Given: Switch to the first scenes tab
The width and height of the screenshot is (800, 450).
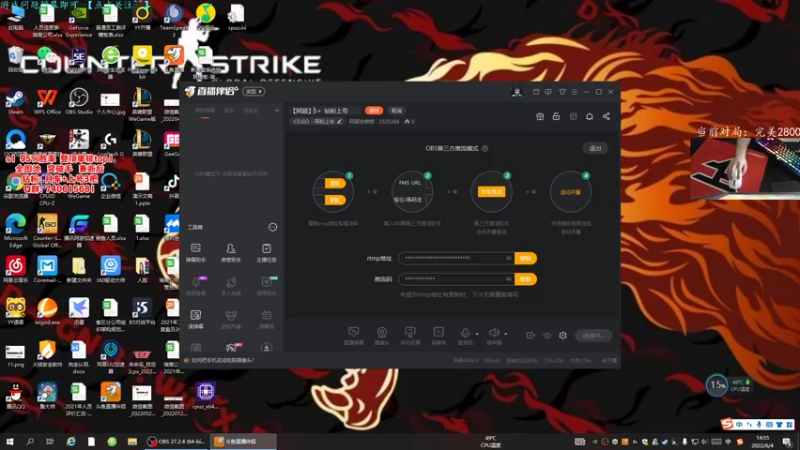Looking at the screenshot, I should (x=205, y=111).
